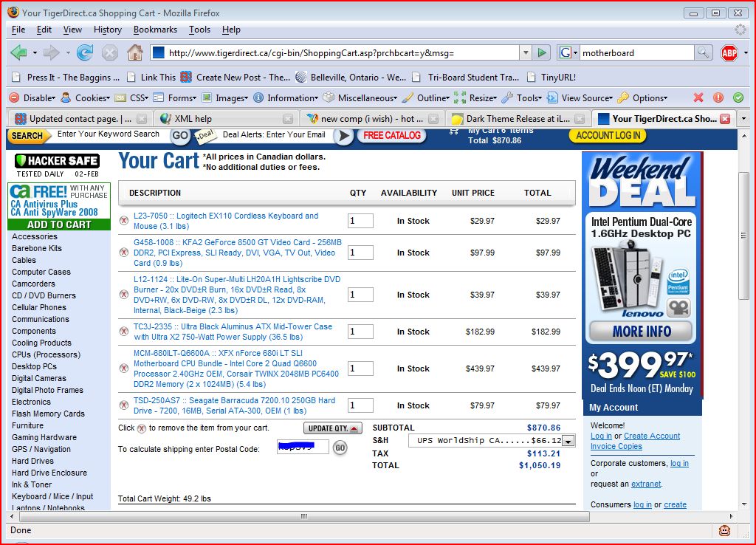Open the Cookies dropdown in developer toolbar

pyautogui.click(x=92, y=97)
